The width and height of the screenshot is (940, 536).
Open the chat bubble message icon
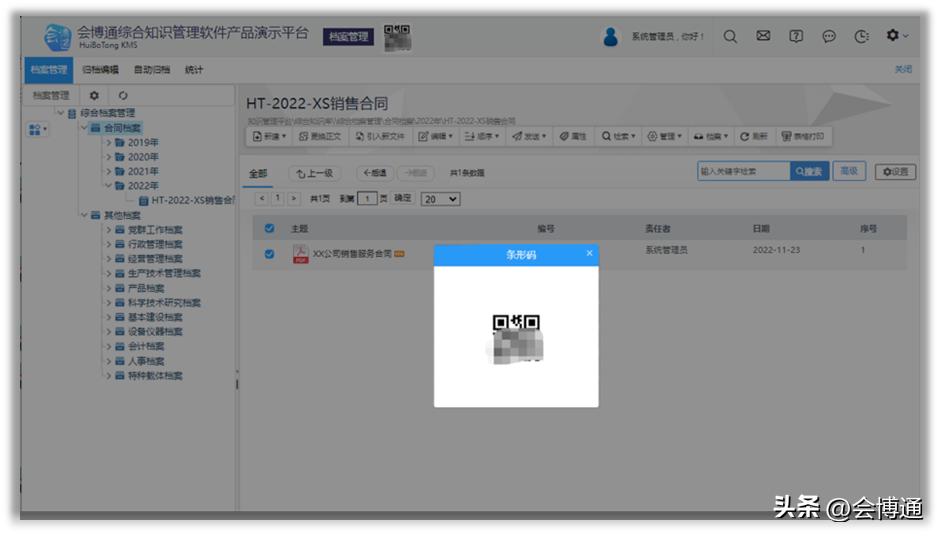(x=829, y=37)
